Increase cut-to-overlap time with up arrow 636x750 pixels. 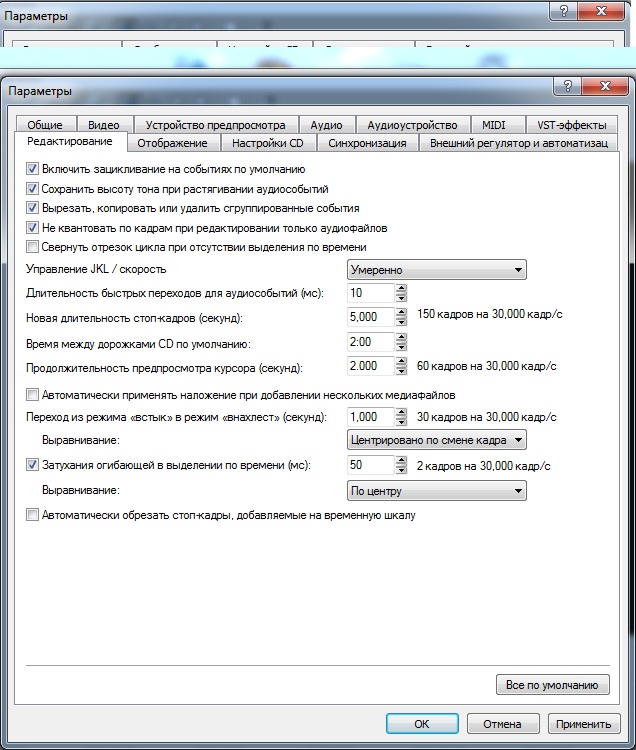coord(401,412)
